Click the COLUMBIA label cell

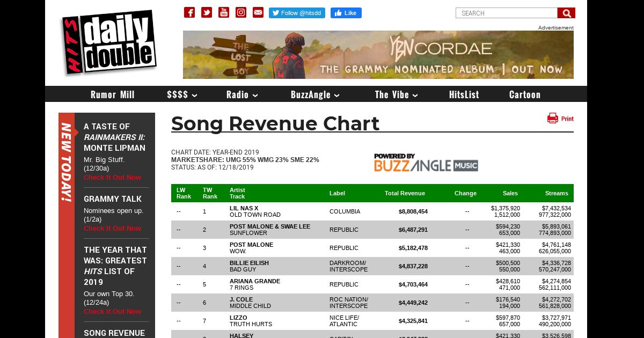[x=345, y=211]
